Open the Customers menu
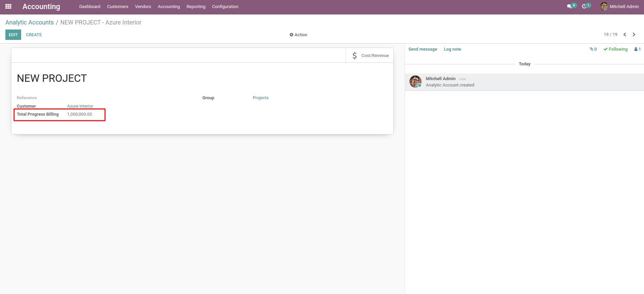Viewport: 644px width, 294px height. coord(117,7)
